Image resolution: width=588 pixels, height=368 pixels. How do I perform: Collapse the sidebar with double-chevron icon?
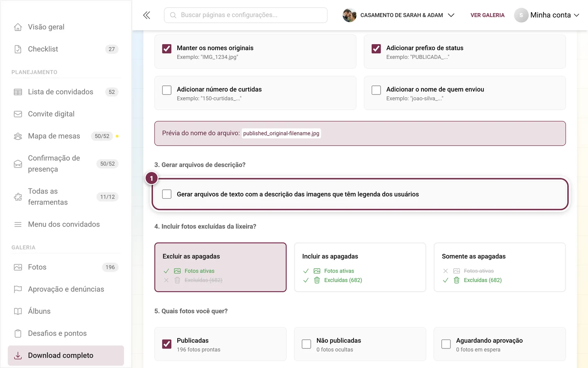click(147, 15)
